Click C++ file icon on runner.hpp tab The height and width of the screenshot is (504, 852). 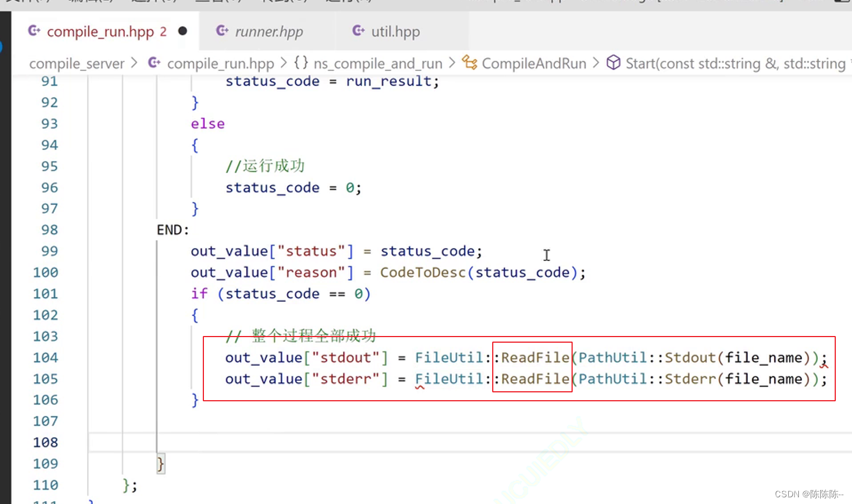tap(222, 31)
